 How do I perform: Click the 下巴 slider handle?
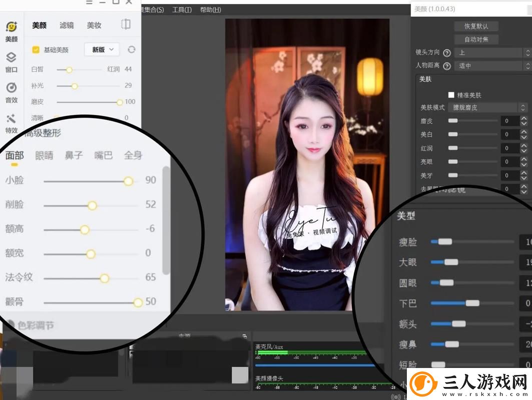(472, 302)
